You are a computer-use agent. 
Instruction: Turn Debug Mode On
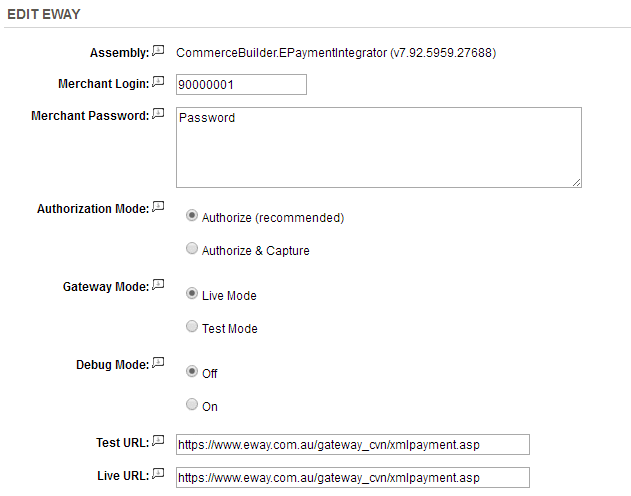192,404
